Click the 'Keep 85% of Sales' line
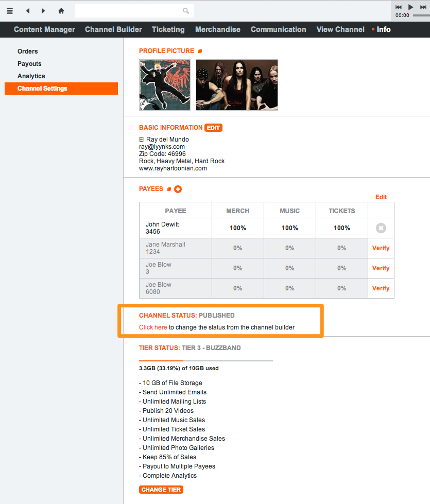Viewport: 430px width, 504px height. click(167, 457)
